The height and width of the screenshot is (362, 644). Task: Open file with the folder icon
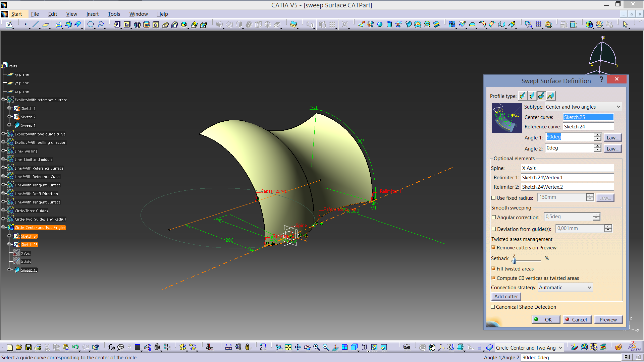(x=19, y=347)
